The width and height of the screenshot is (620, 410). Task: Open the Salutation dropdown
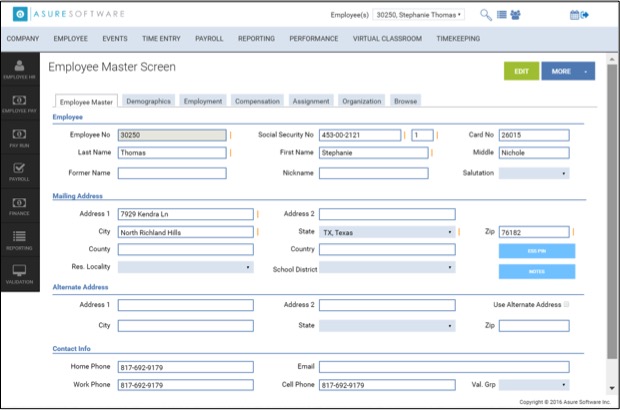point(534,173)
